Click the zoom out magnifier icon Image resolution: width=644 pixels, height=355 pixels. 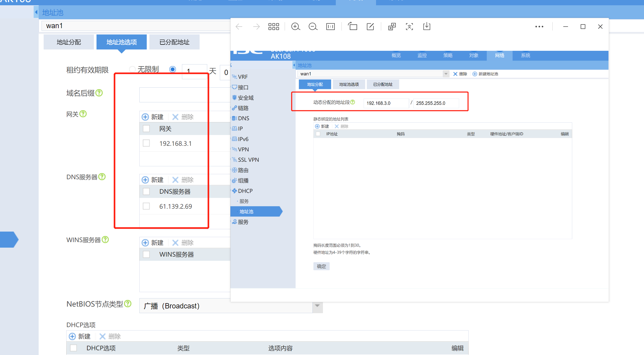click(313, 27)
